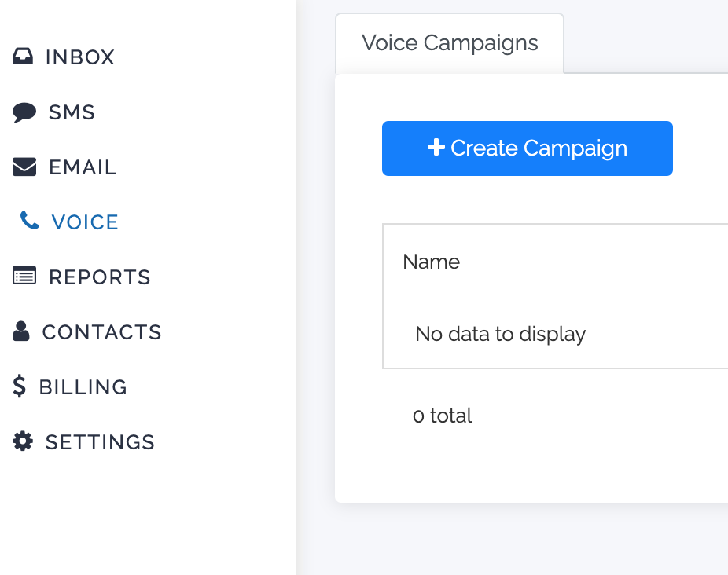The width and height of the screenshot is (728, 575).
Task: Select the SMS speech bubble icon
Action: 24,112
